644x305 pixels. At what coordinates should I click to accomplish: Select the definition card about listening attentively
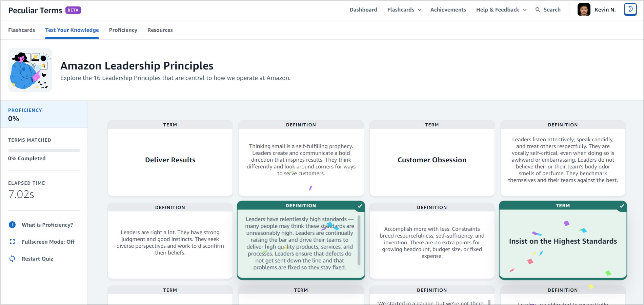tap(563, 158)
